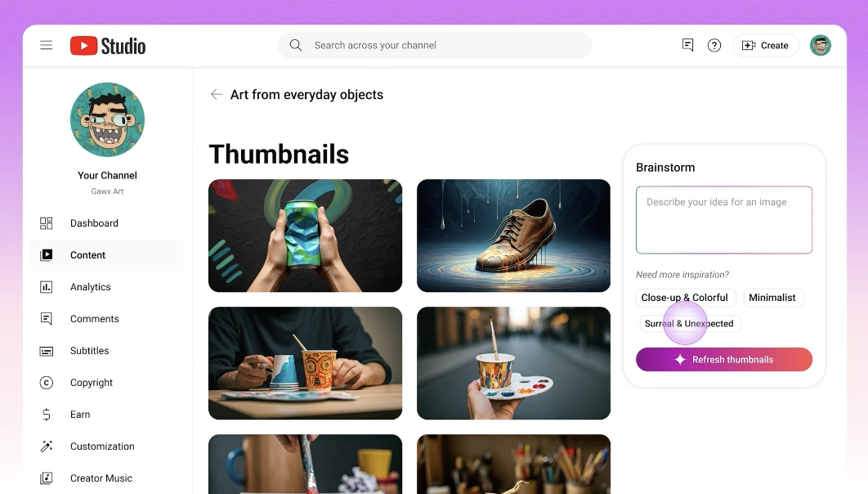This screenshot has width=868, height=494.
Task: Select the brown shoe thumbnail
Action: (x=514, y=236)
